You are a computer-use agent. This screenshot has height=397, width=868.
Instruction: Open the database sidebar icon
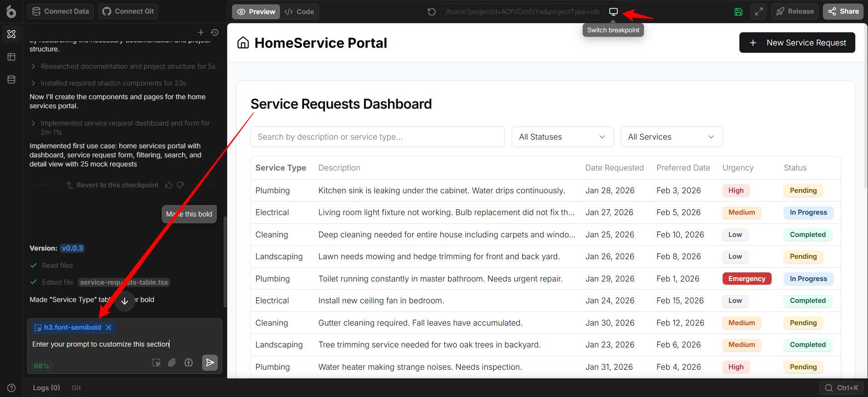pyautogui.click(x=11, y=80)
